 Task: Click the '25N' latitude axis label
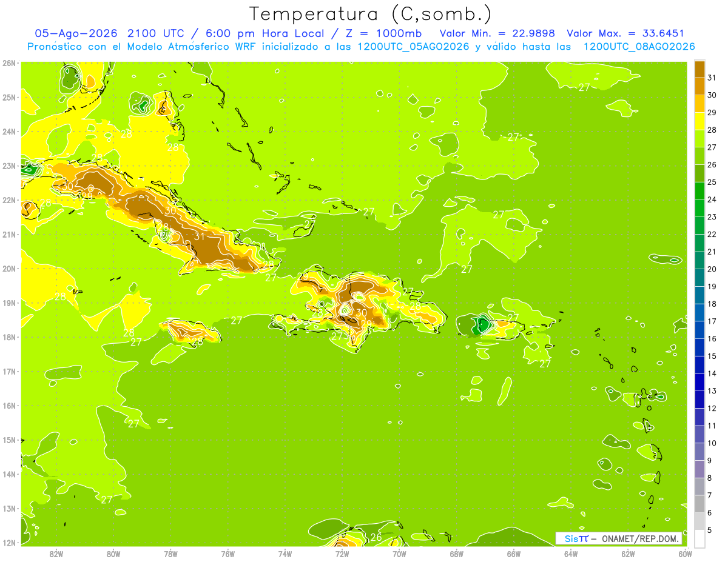pos(9,97)
